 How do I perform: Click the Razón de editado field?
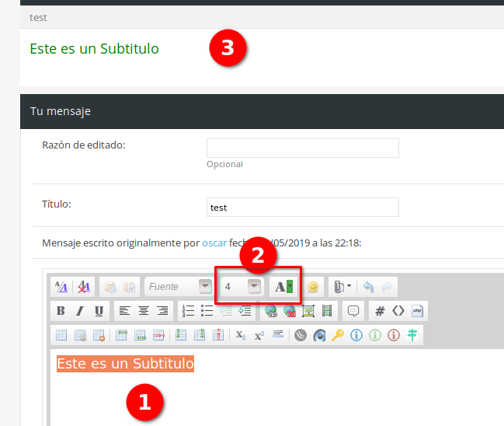[x=302, y=148]
